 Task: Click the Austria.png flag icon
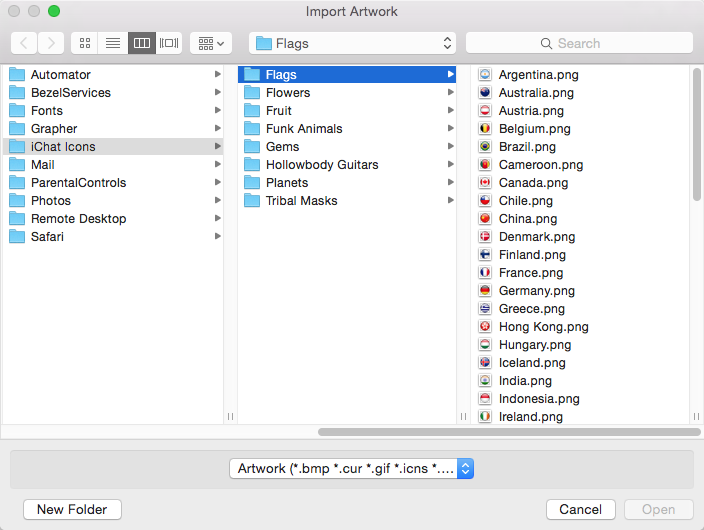(x=485, y=110)
